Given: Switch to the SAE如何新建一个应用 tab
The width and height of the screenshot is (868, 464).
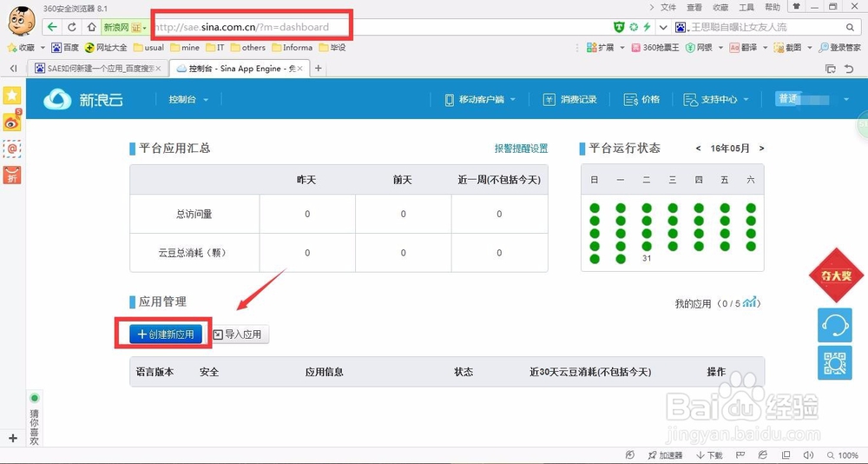Looking at the screenshot, I should [98, 68].
